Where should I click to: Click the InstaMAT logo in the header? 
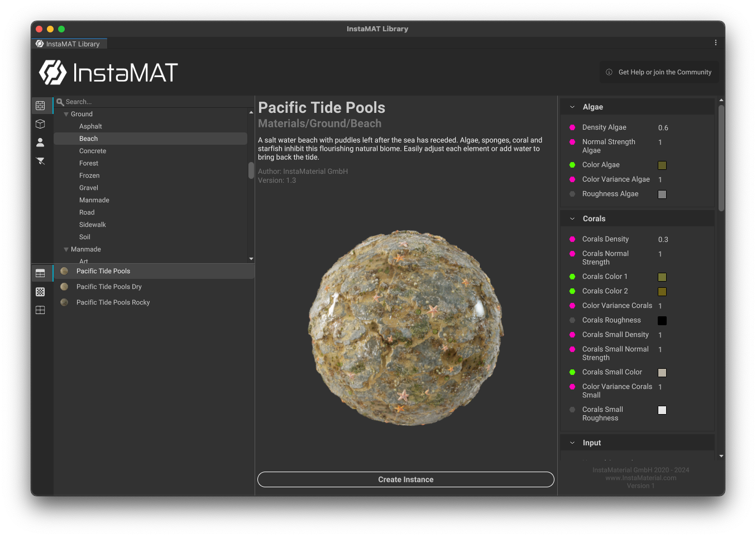point(108,73)
